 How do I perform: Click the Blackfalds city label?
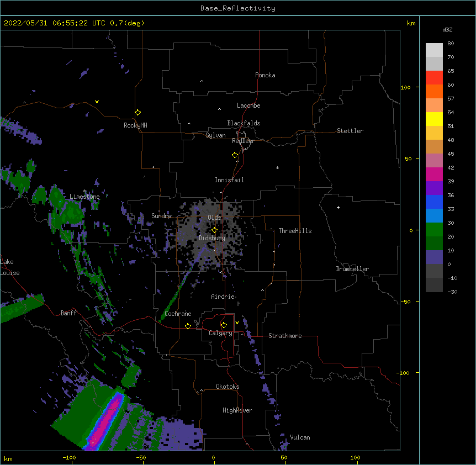244,123
